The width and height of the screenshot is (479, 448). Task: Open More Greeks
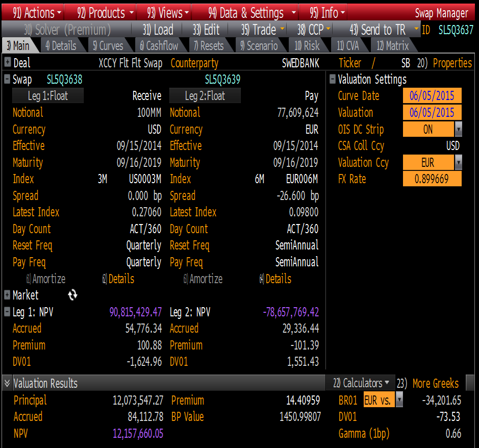pos(436,383)
